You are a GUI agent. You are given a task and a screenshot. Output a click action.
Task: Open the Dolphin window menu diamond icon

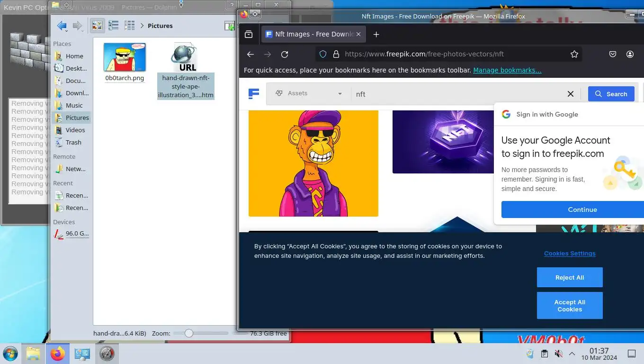tap(67, 5)
